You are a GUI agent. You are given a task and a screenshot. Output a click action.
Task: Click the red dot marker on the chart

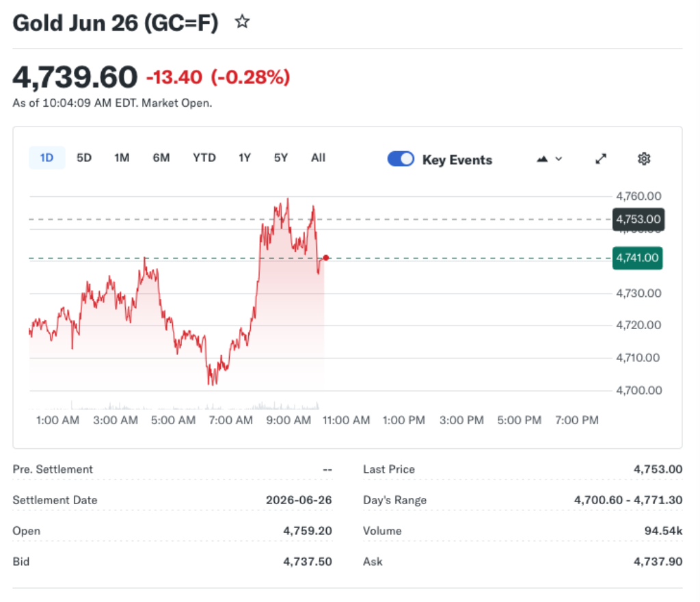[x=326, y=258]
